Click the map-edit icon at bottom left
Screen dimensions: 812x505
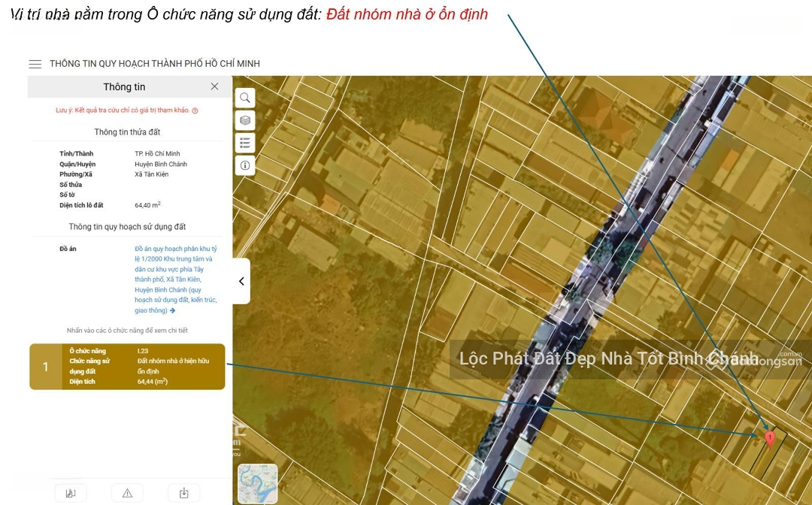click(x=71, y=493)
